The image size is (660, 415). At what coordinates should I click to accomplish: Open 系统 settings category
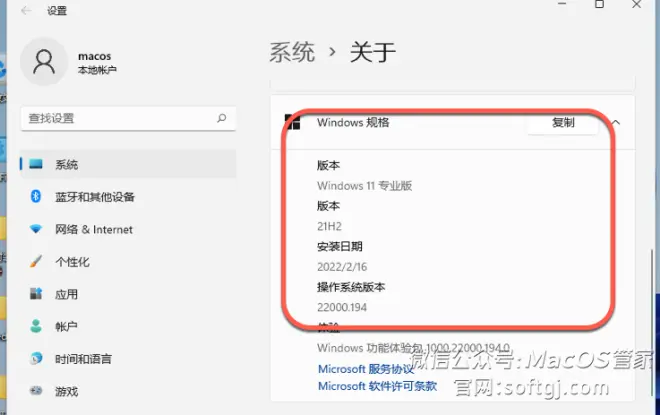128,164
